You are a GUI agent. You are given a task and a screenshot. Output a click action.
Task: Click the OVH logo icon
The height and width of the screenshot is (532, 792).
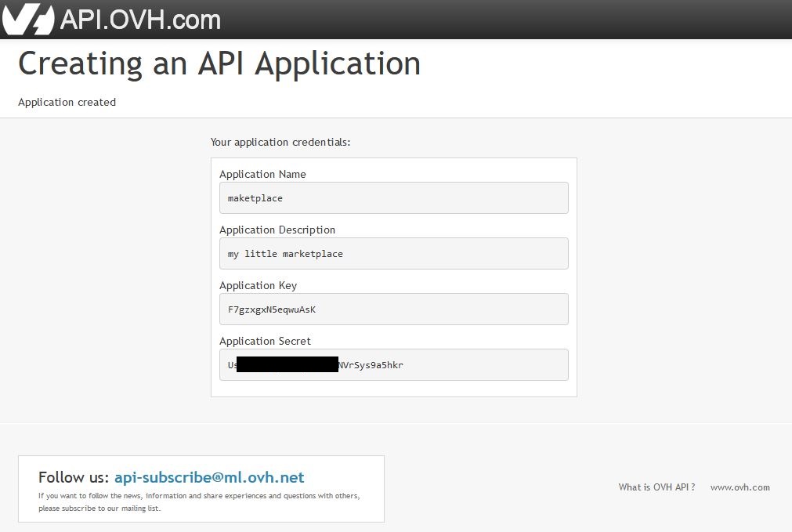(28, 19)
